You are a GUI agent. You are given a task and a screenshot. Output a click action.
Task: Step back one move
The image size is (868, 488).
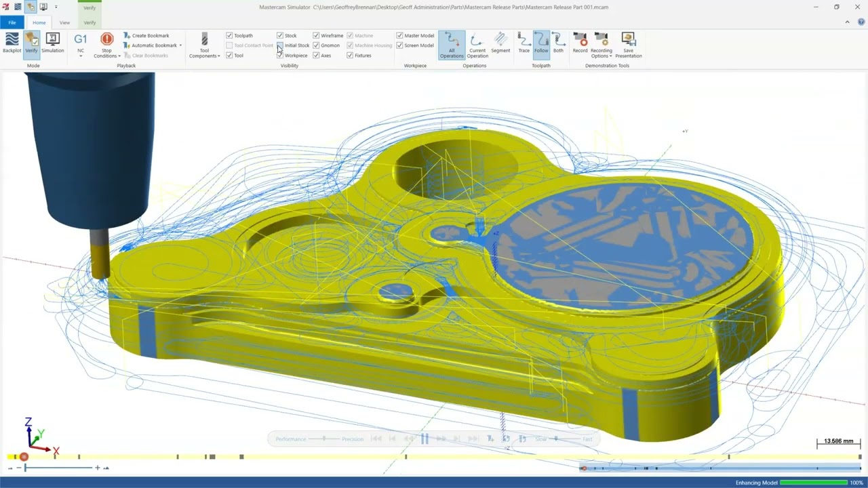coord(392,439)
